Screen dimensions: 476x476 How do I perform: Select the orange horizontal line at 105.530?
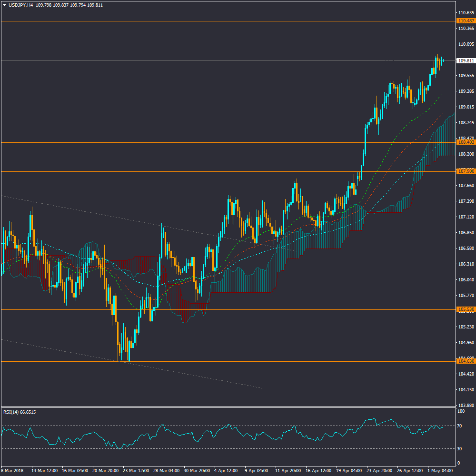coord(238,309)
